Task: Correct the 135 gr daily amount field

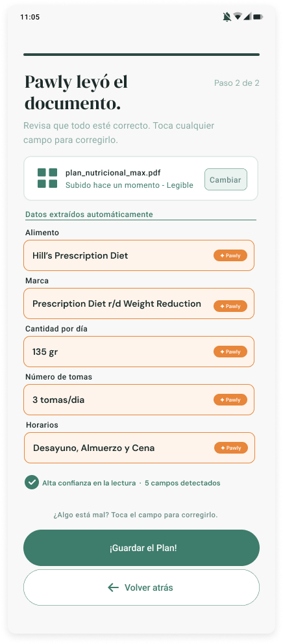Action: pyautogui.click(x=139, y=352)
